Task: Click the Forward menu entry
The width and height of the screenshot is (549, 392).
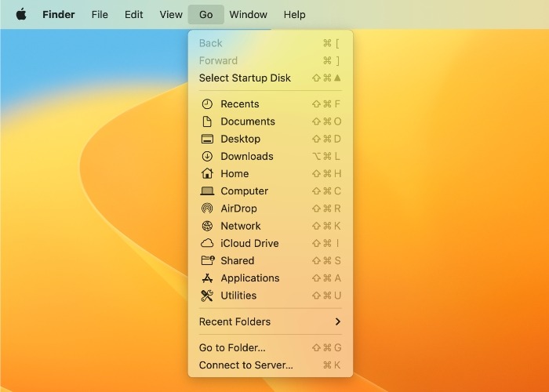Action: coord(271,60)
